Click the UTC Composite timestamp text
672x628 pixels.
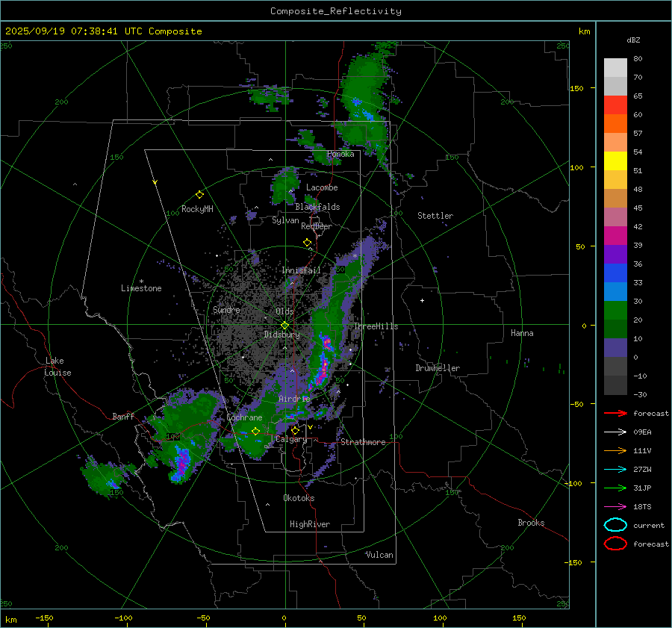[x=103, y=31]
